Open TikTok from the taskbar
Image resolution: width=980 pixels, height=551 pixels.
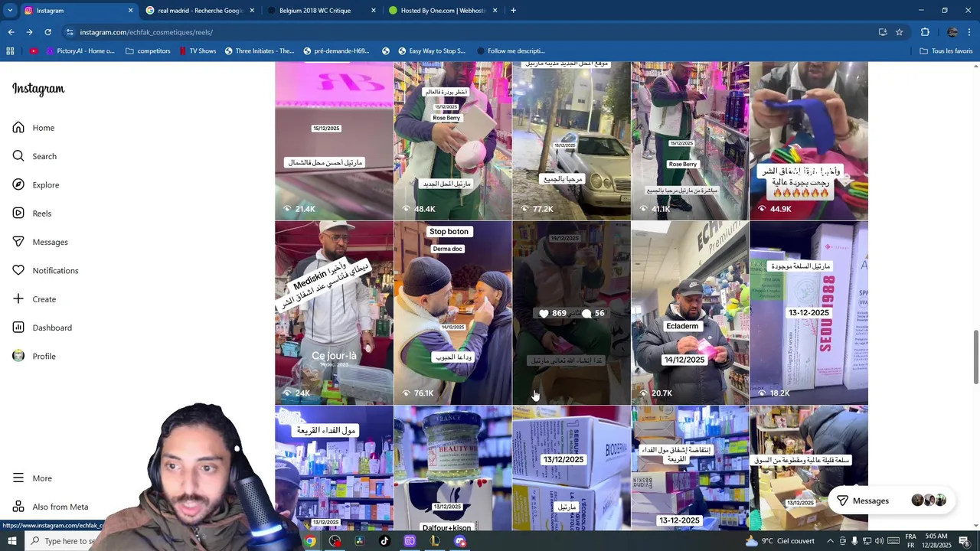click(x=384, y=541)
